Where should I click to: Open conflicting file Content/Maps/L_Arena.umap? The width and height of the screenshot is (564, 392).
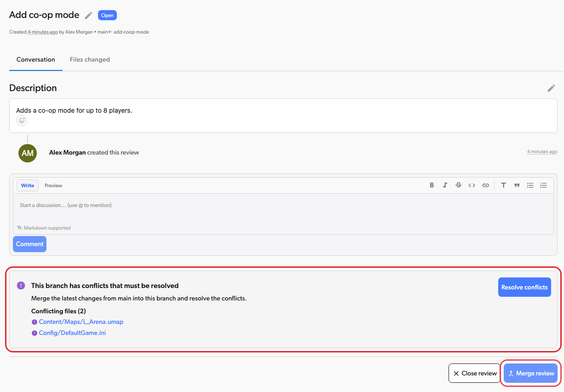(81, 322)
